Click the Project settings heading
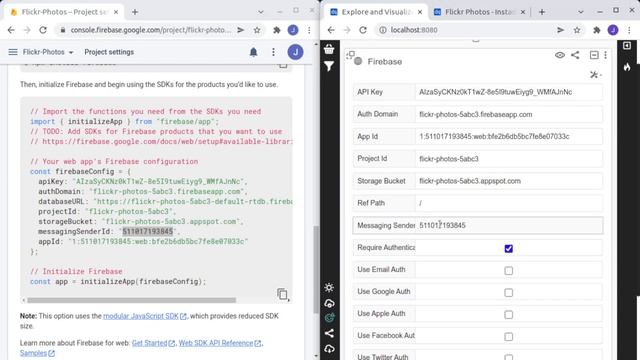Viewport: 640px width, 360px height. click(109, 52)
